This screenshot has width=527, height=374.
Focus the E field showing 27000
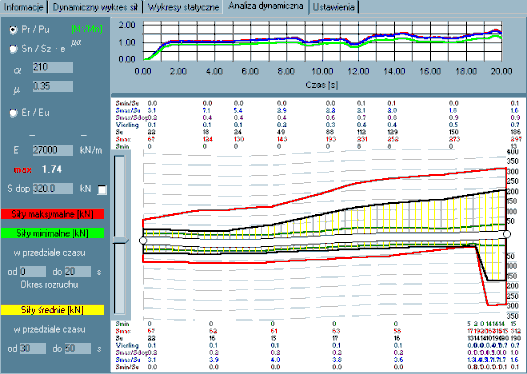click(53, 150)
